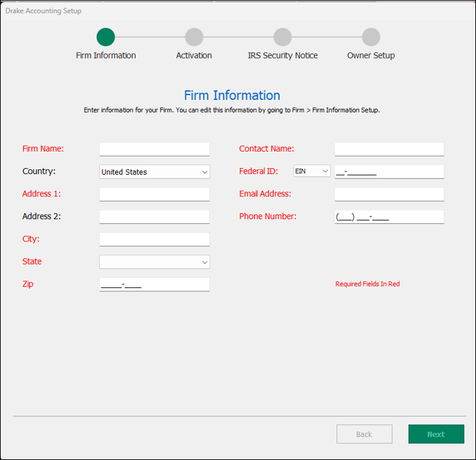Click the IRS Security Notice step circle

(x=282, y=37)
